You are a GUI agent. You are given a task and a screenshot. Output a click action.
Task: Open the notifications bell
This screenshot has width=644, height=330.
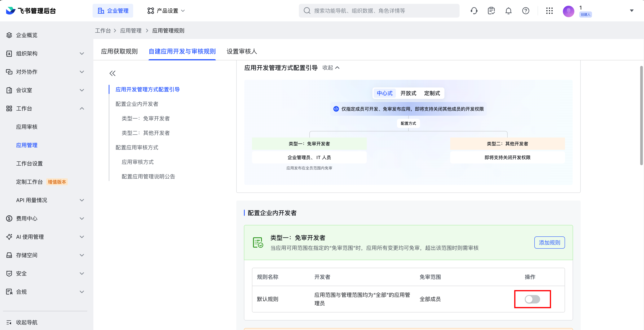tap(508, 11)
